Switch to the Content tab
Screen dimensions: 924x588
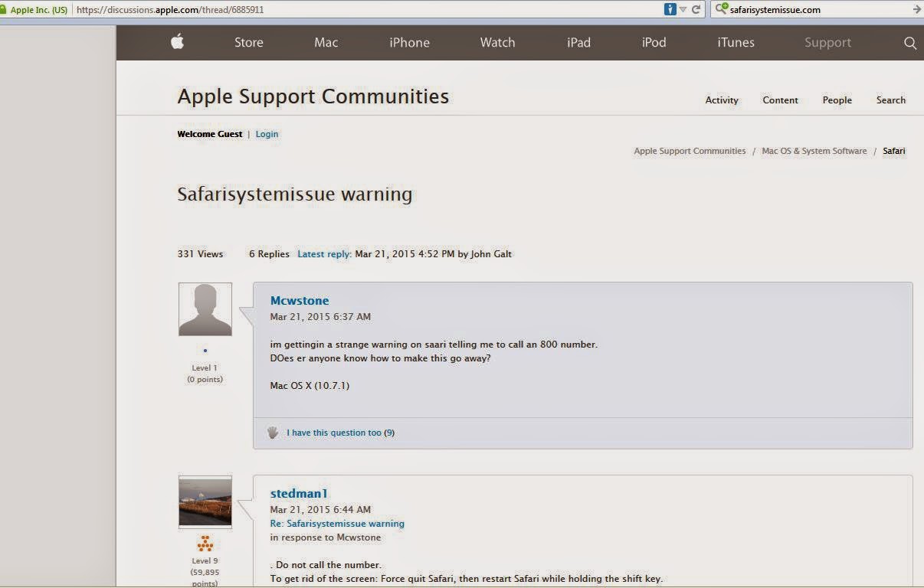(780, 100)
